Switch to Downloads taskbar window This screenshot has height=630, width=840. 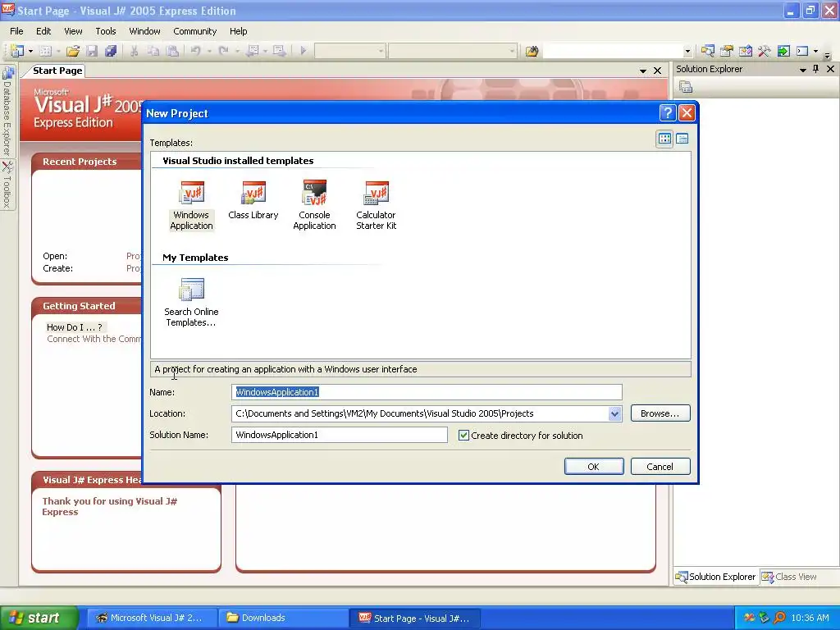pyautogui.click(x=283, y=618)
